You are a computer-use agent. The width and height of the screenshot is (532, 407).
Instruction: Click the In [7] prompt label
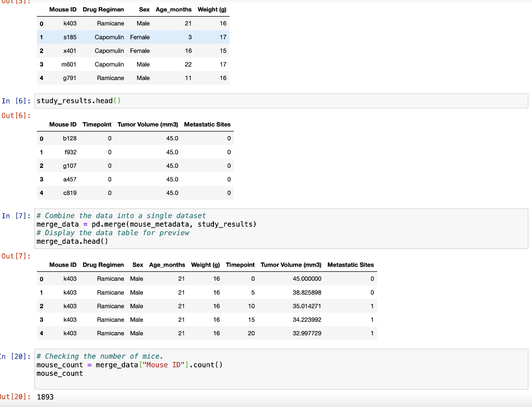click(x=16, y=216)
